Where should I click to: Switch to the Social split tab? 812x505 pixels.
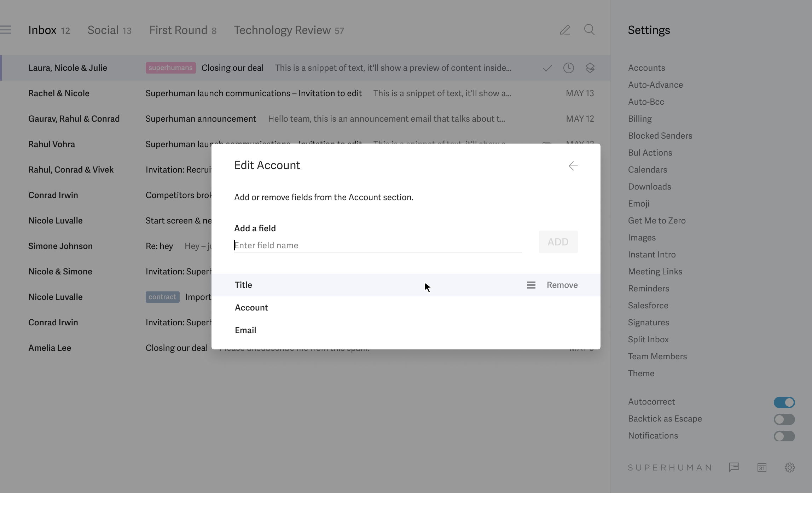pyautogui.click(x=110, y=30)
